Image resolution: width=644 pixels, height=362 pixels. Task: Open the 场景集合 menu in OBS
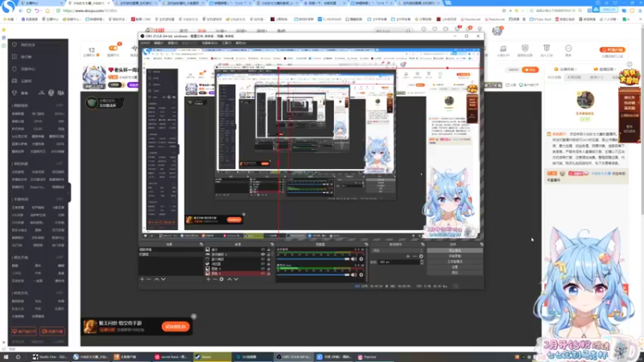click(209, 43)
